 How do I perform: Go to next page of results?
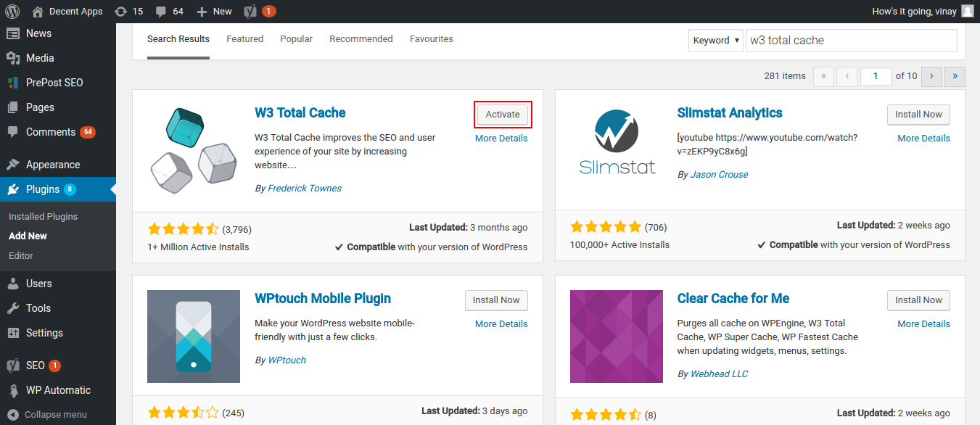click(932, 75)
